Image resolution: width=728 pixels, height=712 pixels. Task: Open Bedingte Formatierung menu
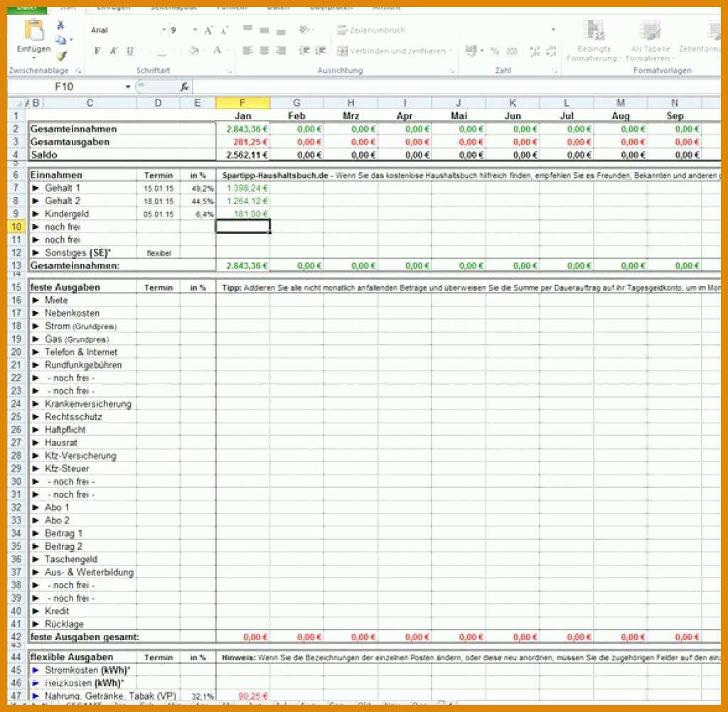tap(594, 41)
